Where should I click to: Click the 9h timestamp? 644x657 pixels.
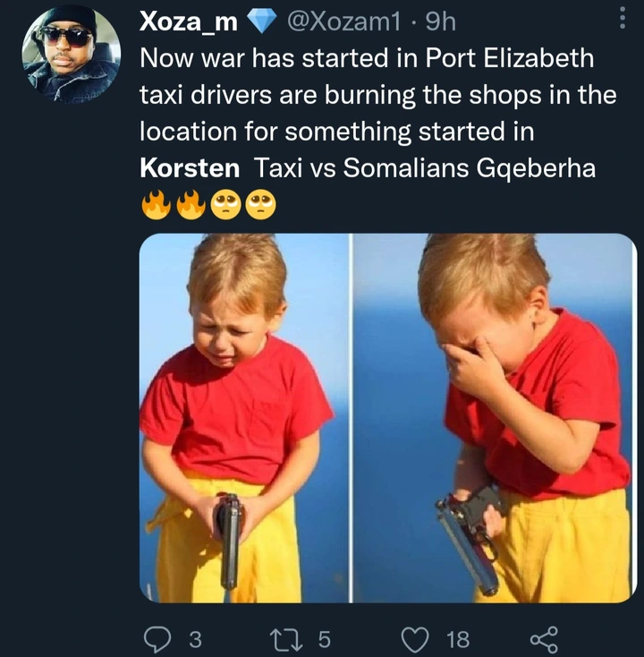pos(441,21)
